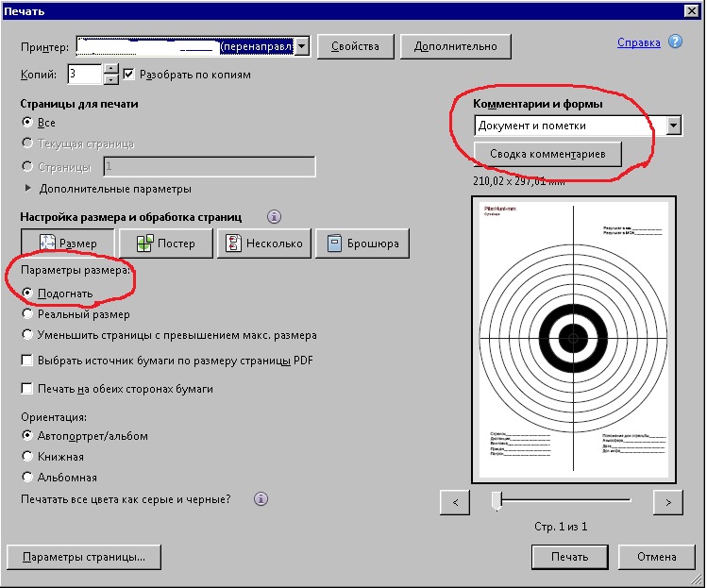The height and width of the screenshot is (588, 707).
Task: Pick the Брошюра booklet button
Action: click(x=362, y=243)
